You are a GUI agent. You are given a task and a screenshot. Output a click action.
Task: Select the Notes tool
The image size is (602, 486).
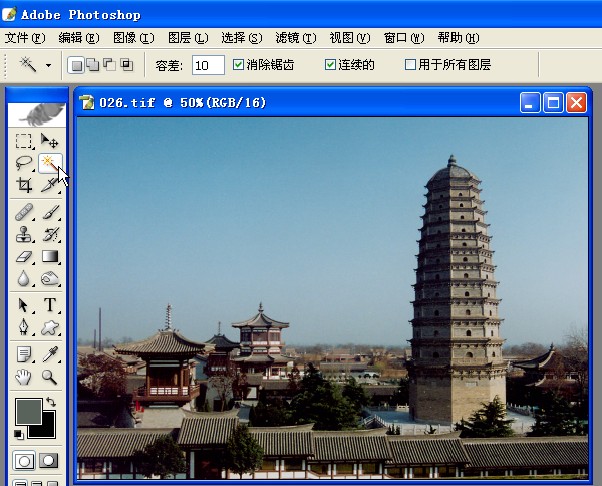24,354
